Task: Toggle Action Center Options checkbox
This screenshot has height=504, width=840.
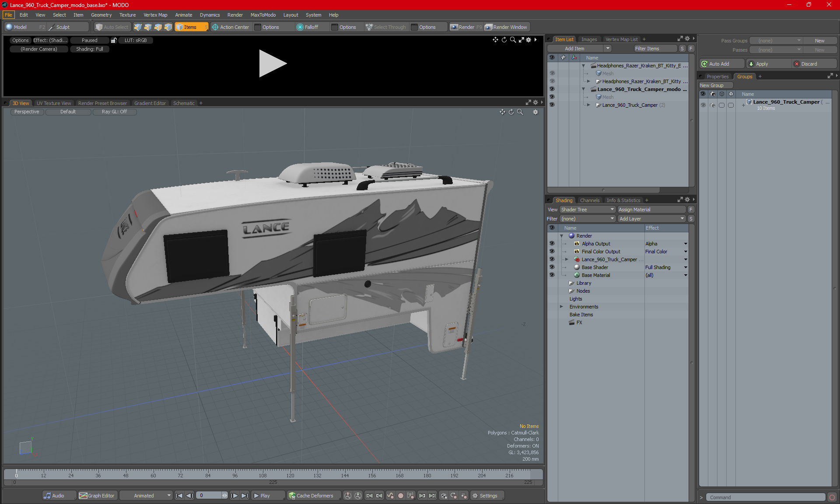Action: pos(258,27)
